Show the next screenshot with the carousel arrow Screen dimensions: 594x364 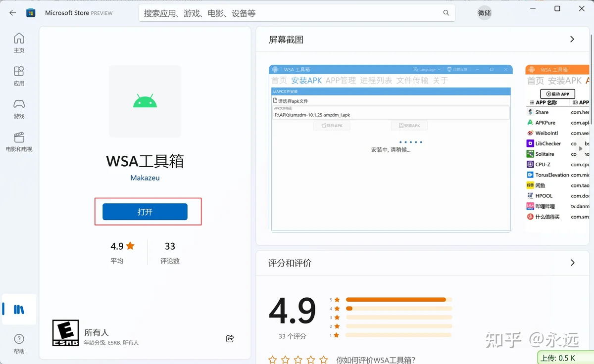581,148
